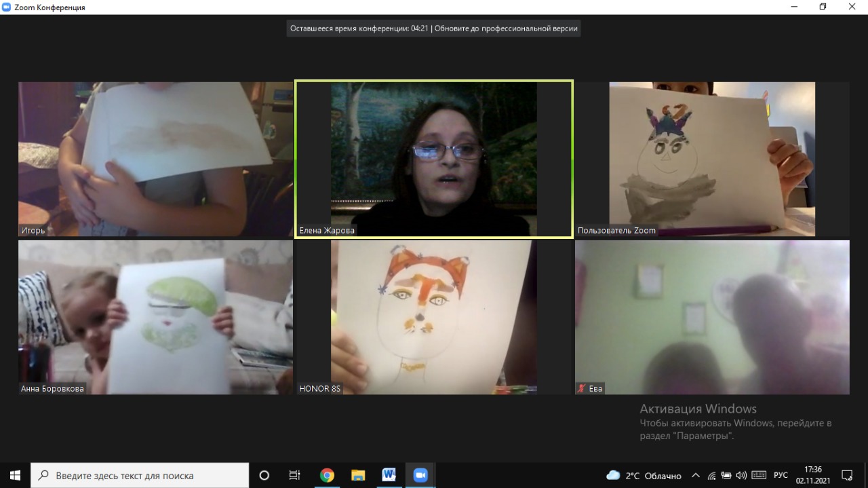Close the Zoom Конференция window
This screenshot has height=488, width=868.
[852, 7]
